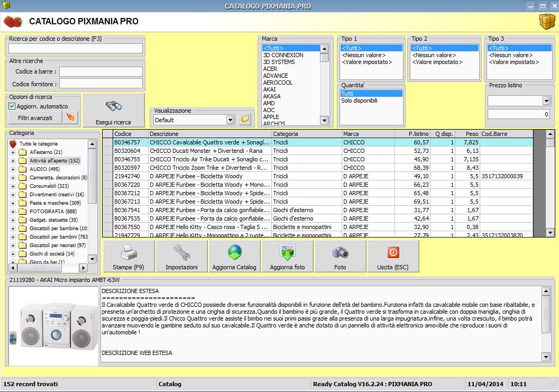
Task: Choose Solo disponibili in Quantita' list
Action: (371, 101)
